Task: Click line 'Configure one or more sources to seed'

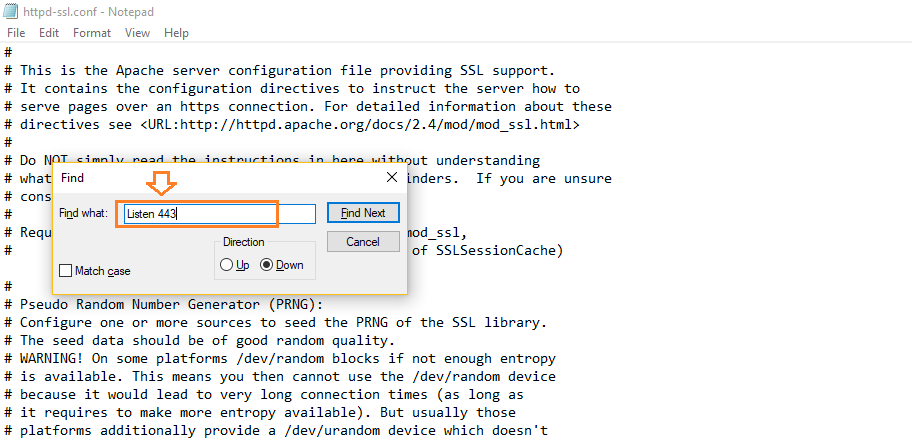Action: point(276,322)
